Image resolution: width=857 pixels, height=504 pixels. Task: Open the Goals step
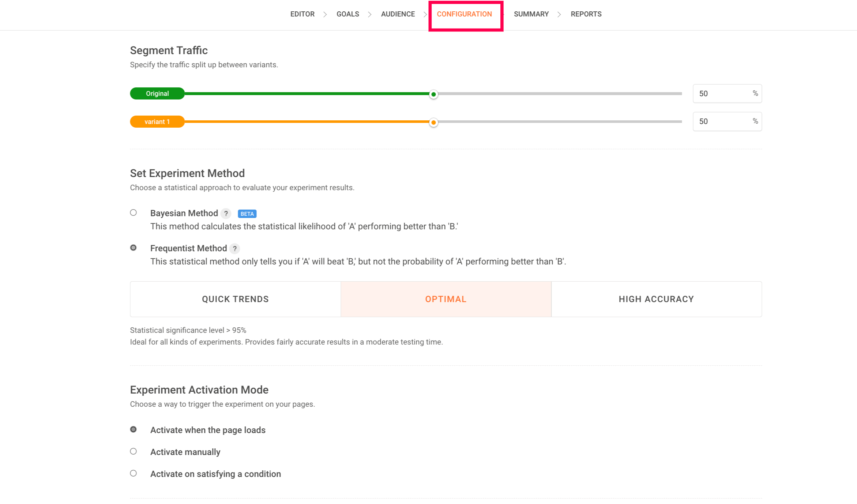coord(347,14)
